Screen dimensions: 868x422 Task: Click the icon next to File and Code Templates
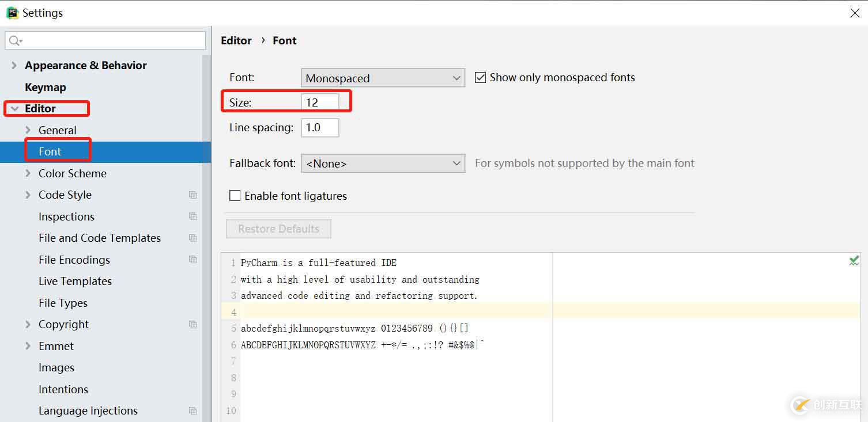[x=193, y=238]
